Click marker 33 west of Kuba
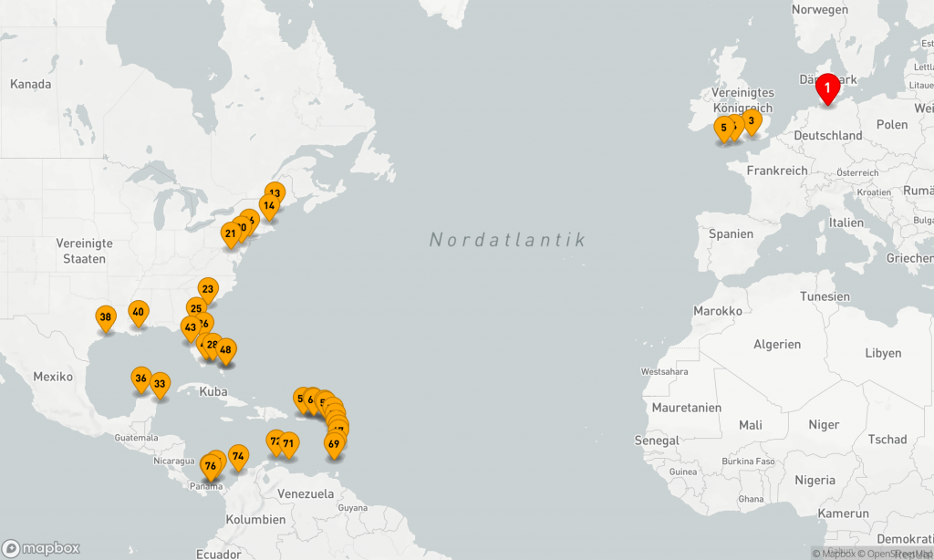 (x=160, y=384)
